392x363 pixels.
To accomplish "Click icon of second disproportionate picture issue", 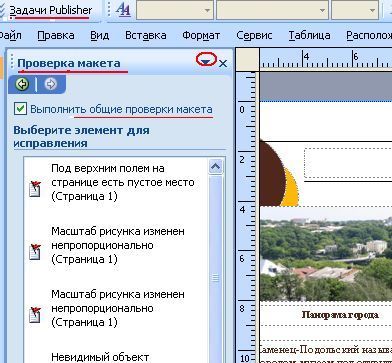I will pyautogui.click(x=35, y=315).
